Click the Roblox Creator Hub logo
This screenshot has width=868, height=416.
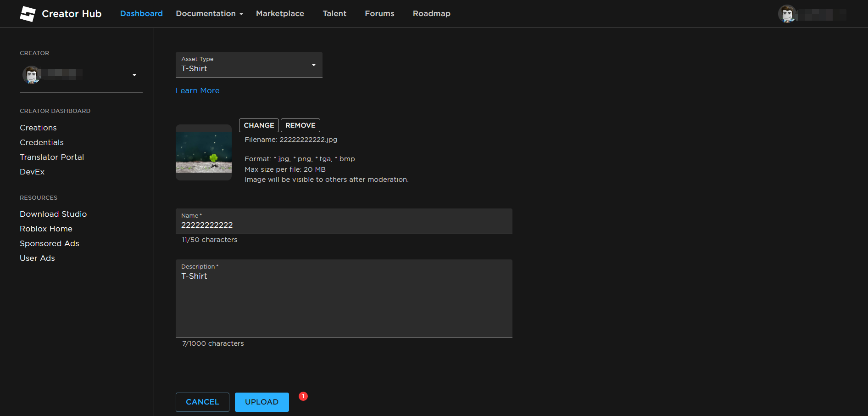click(28, 14)
